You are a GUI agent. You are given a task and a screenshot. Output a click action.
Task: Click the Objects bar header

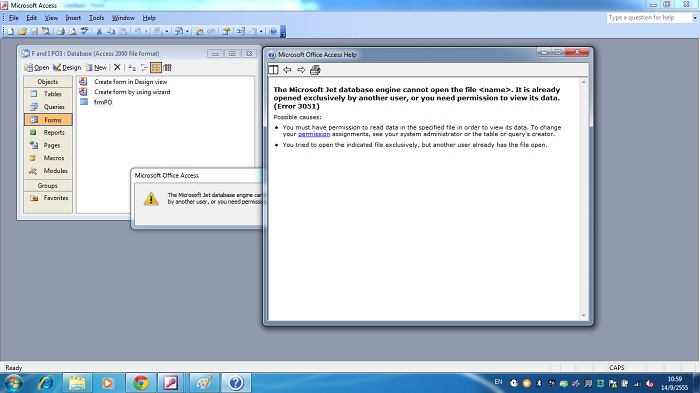point(48,82)
